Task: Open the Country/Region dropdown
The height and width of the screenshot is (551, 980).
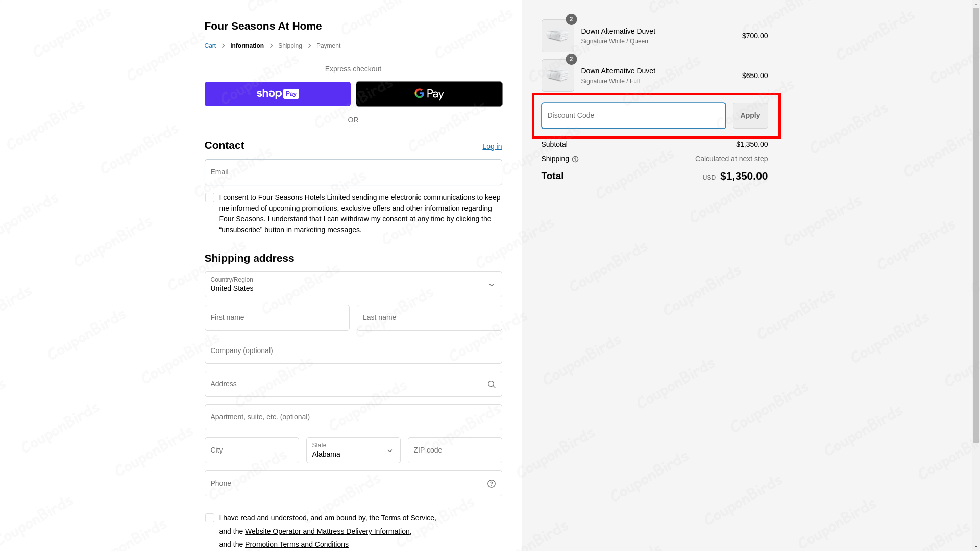Action: click(353, 285)
